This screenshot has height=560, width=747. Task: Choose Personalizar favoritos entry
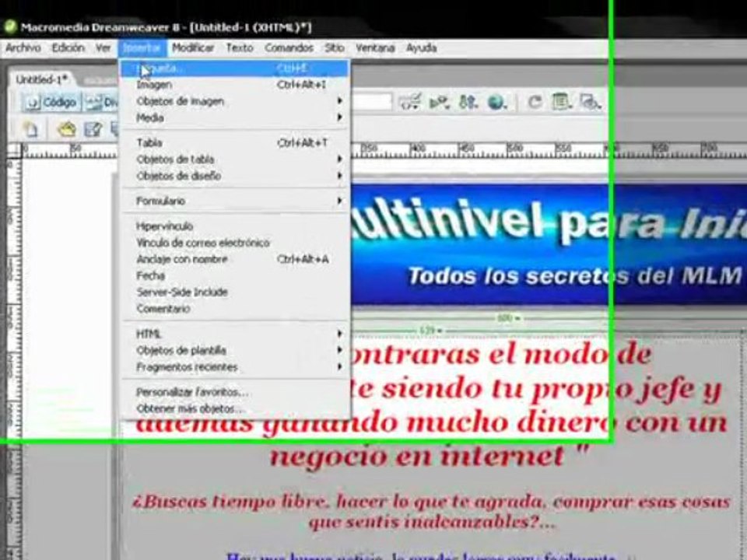pyautogui.click(x=235, y=392)
